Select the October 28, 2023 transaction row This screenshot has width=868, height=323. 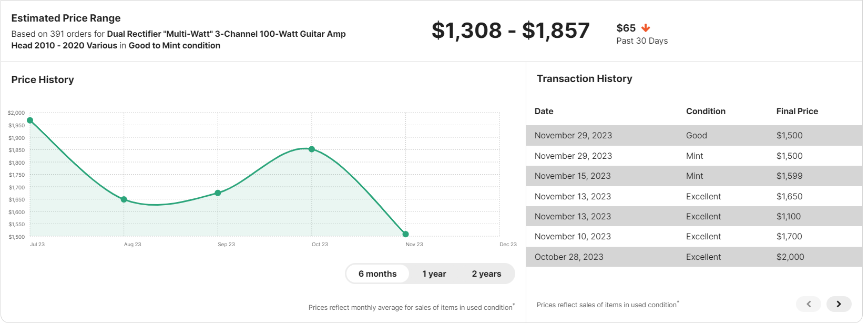(694, 257)
